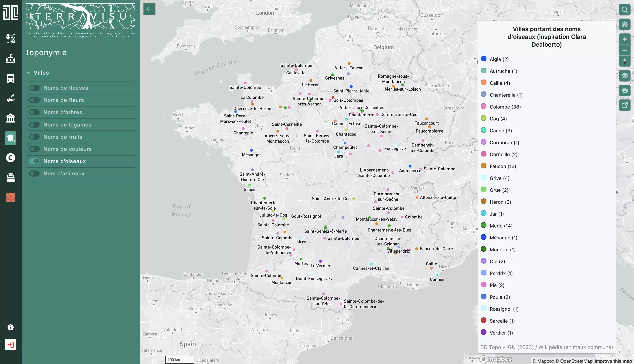Click the Le Verdier purple map point

pyautogui.click(x=321, y=261)
